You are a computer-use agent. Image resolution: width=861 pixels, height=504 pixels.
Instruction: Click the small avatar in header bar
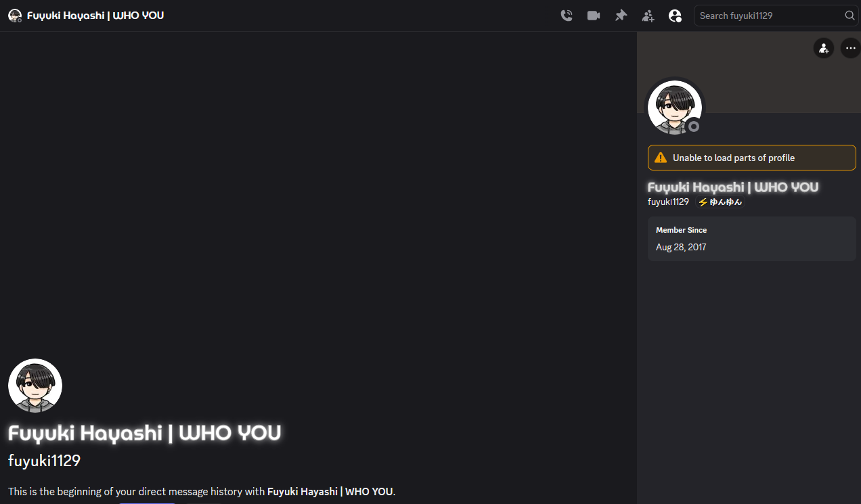(x=15, y=16)
